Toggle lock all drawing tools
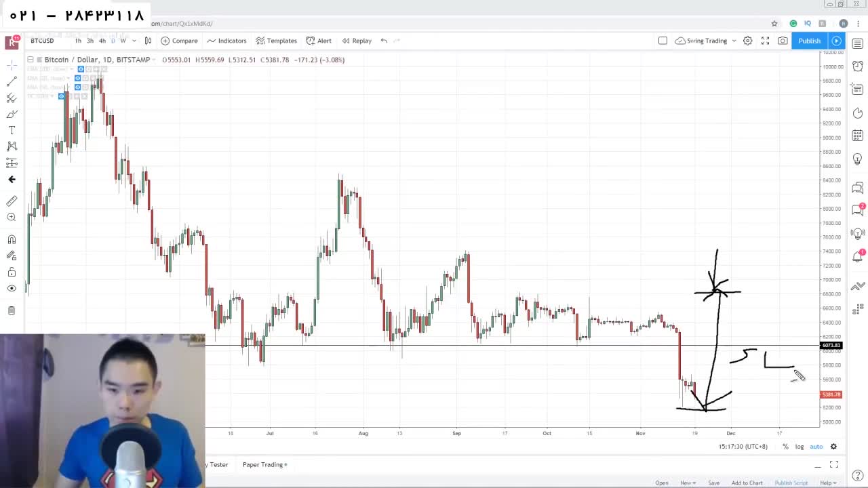The height and width of the screenshot is (488, 868). (12, 272)
